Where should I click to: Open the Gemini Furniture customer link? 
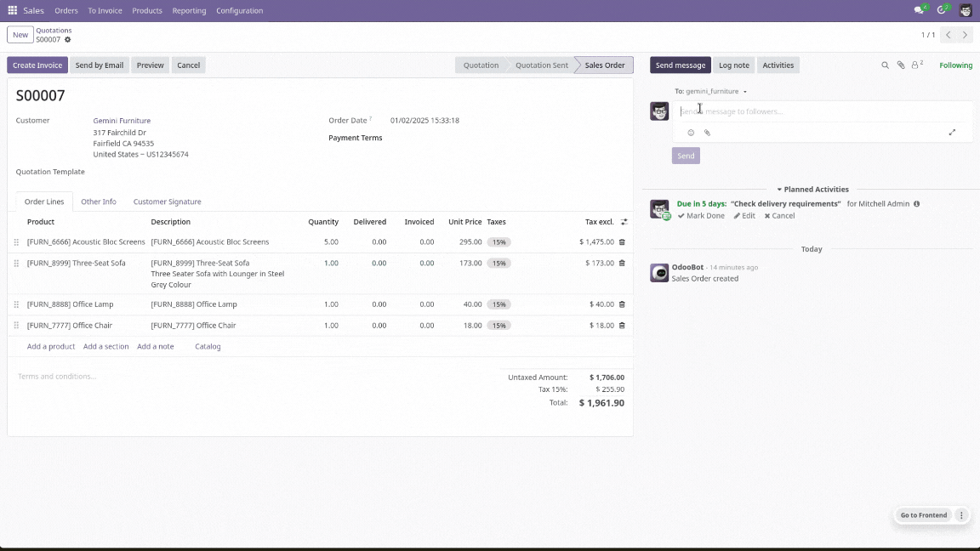[122, 121]
